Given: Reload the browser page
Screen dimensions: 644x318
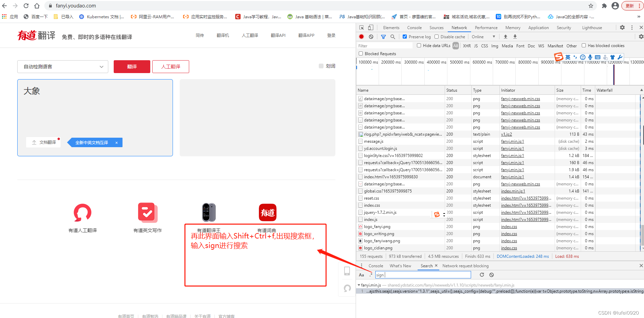Looking at the screenshot, I should pos(26,6).
